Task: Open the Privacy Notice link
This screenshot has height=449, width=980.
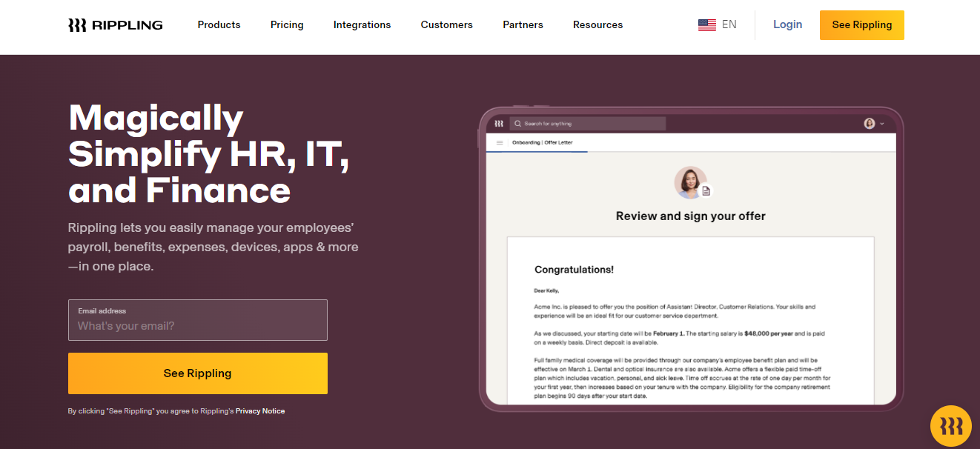Action: pos(260,411)
